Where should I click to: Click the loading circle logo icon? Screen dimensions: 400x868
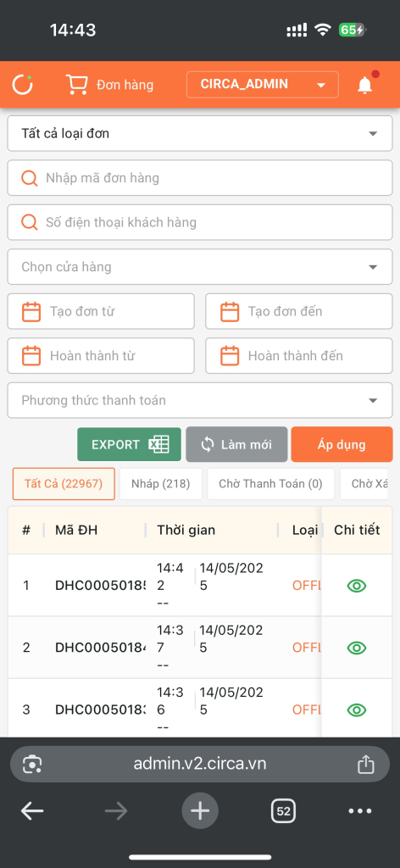pyautogui.click(x=23, y=85)
